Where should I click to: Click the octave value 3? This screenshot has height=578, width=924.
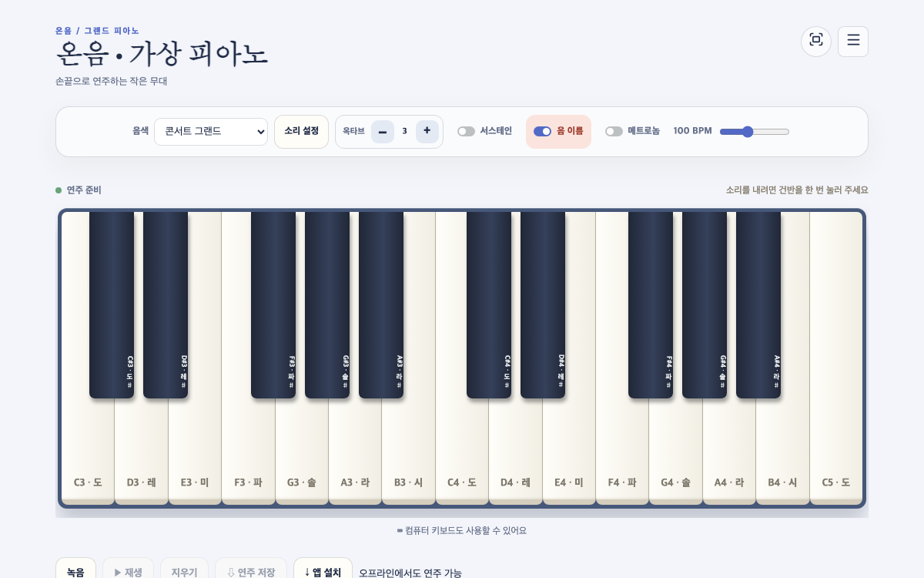(x=404, y=132)
